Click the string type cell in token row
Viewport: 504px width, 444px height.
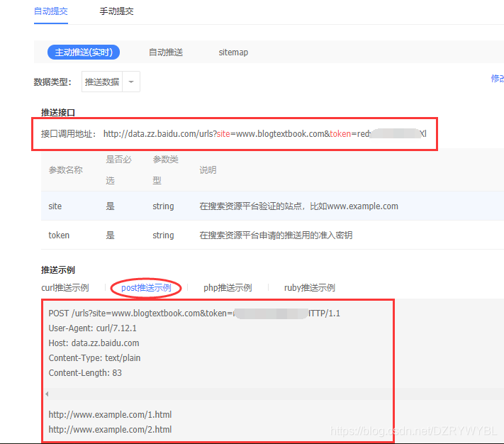163,235
